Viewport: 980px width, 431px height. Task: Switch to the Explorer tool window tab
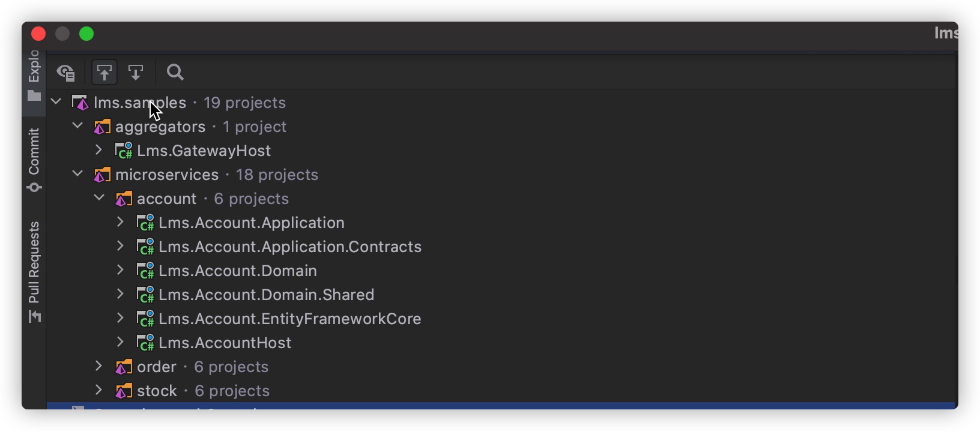34,75
